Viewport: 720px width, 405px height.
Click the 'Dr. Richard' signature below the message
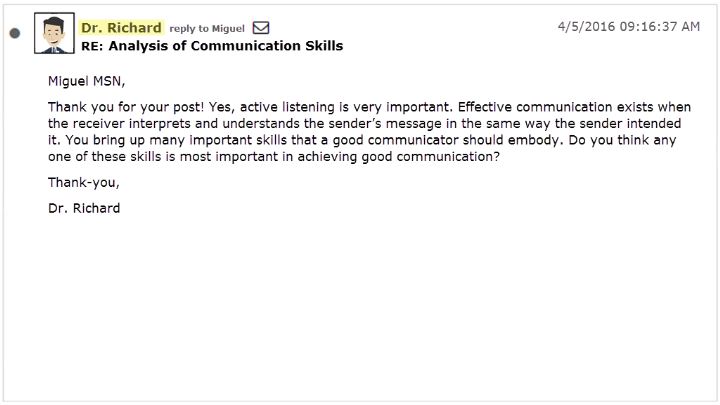(x=84, y=208)
